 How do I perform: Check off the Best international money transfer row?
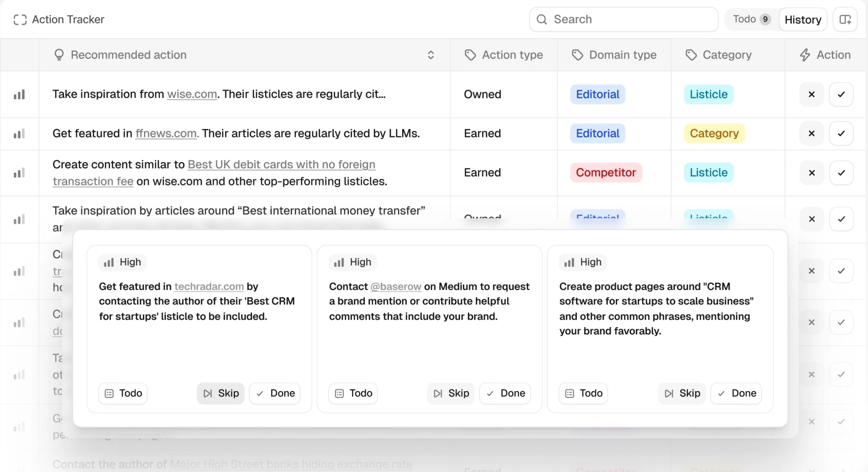[841, 219]
